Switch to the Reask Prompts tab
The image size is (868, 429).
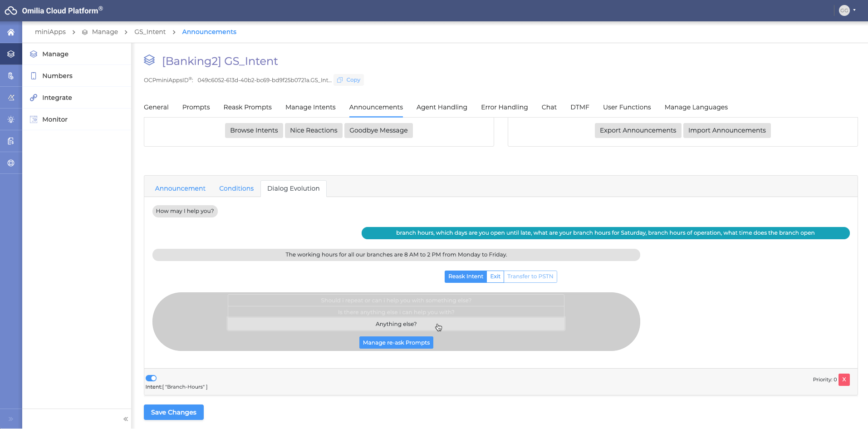coord(248,107)
